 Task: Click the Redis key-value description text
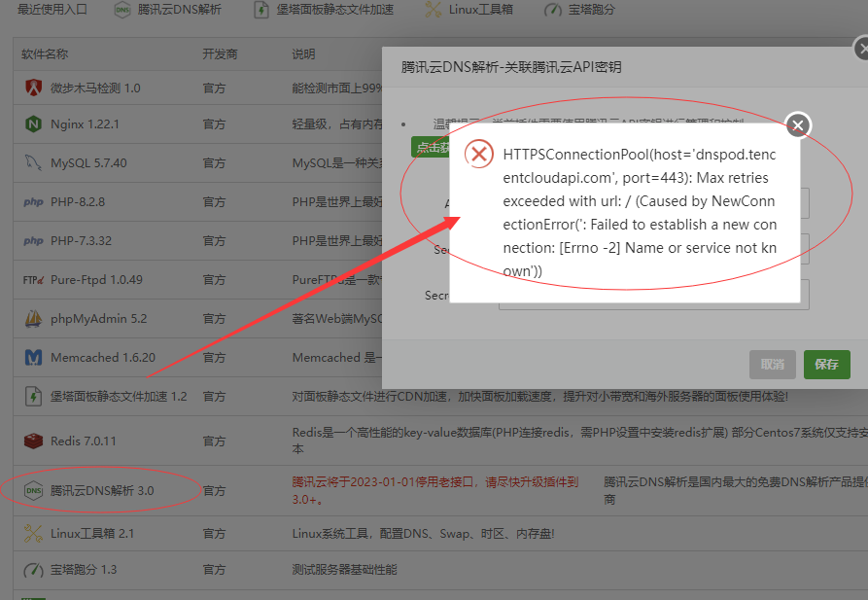pos(579,441)
